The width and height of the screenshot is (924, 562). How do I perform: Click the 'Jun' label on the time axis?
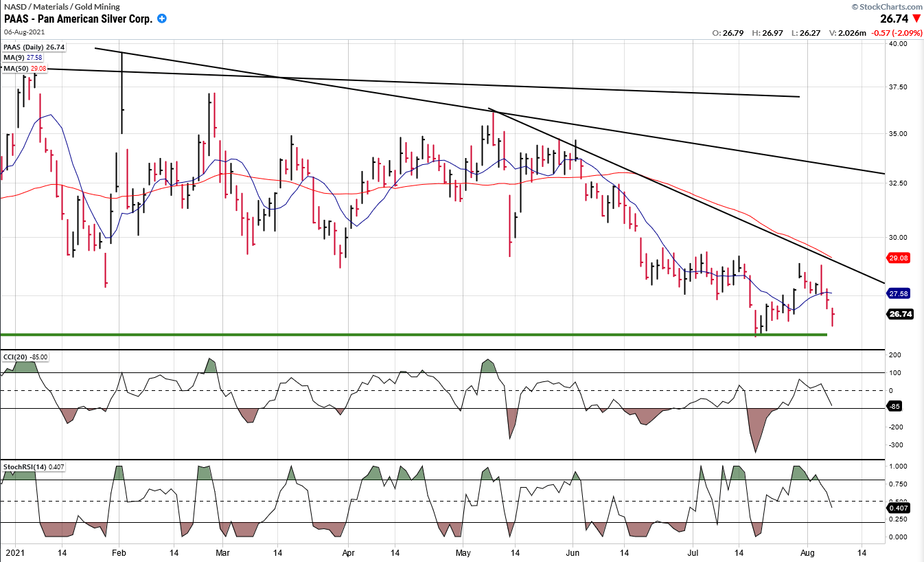click(573, 552)
